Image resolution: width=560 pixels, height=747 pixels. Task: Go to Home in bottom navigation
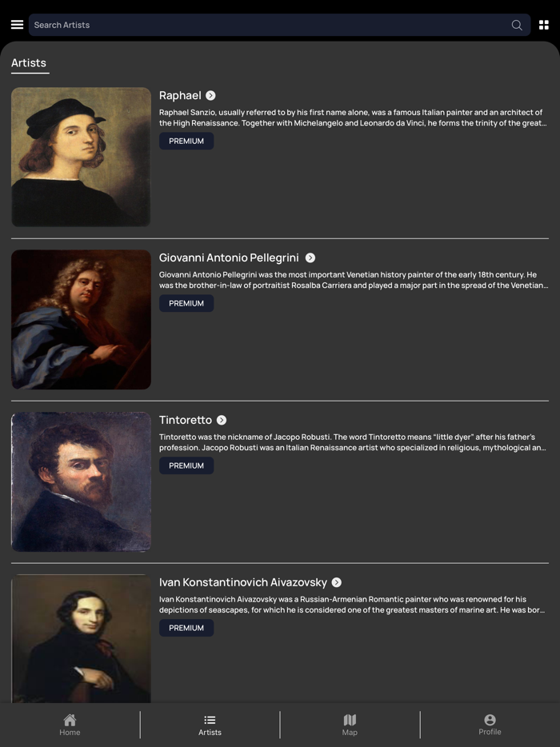pos(70,725)
